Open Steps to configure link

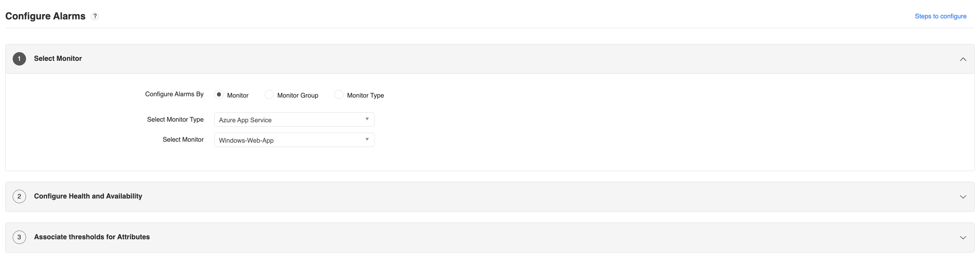(940, 16)
